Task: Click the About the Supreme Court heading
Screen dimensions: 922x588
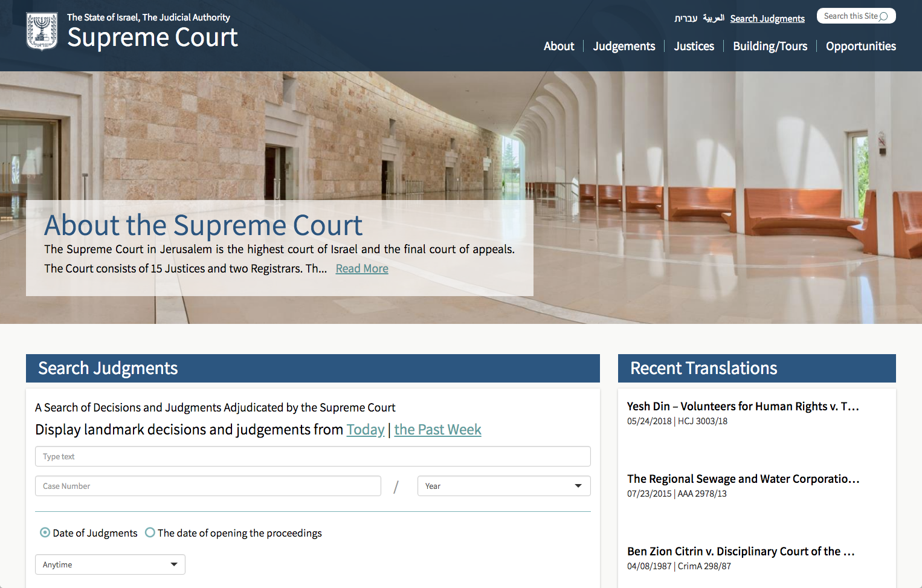Action: [203, 225]
